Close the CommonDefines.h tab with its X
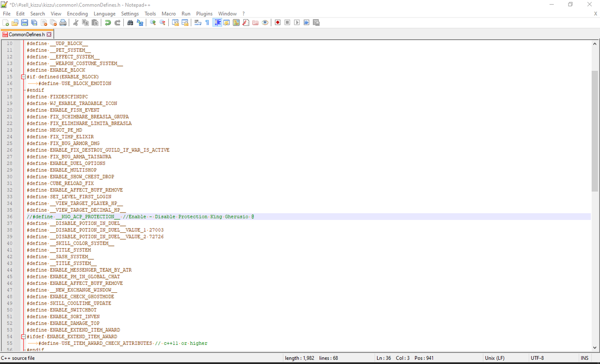Image resolution: width=600 pixels, height=364 pixels. (49, 34)
